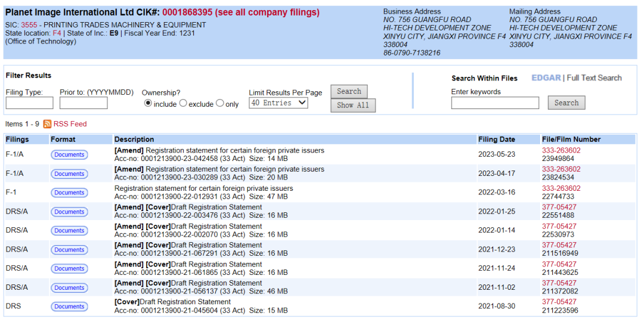Open the EDGAR link
The height and width of the screenshot is (322, 644).
546,78
